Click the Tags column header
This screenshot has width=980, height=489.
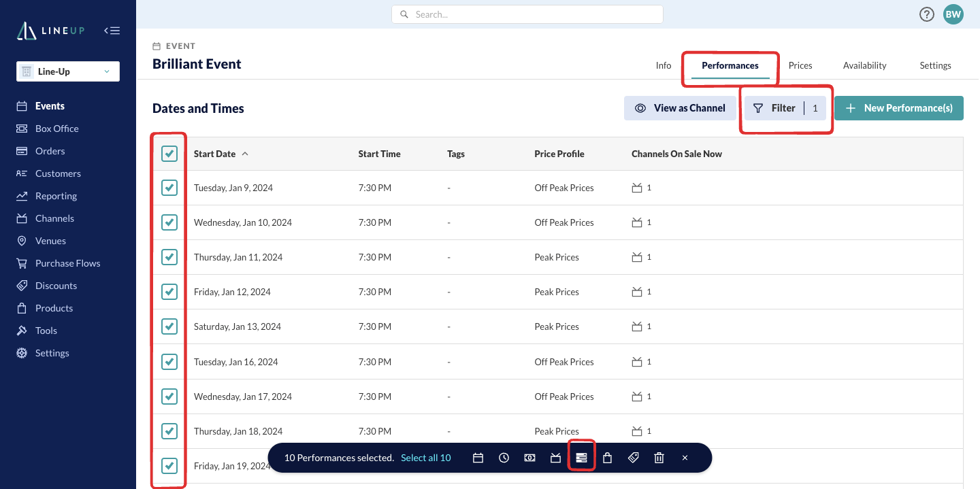point(456,154)
